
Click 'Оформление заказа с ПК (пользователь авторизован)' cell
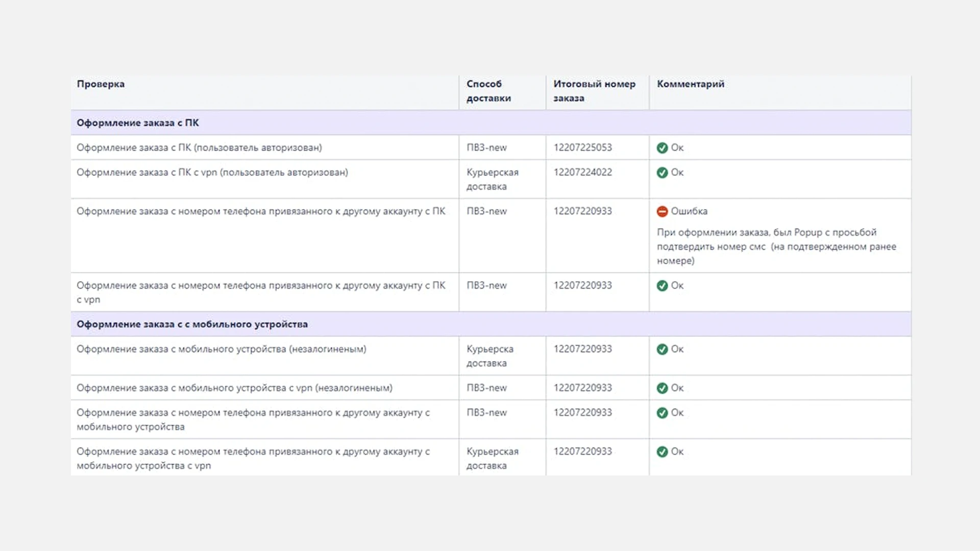199,147
